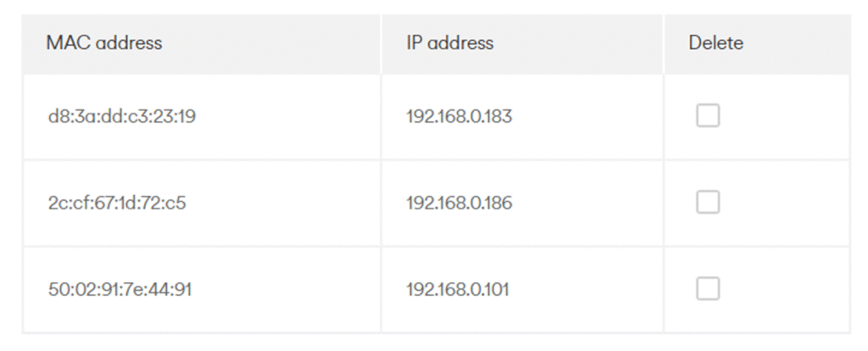Mark device 2c:cf:67:1d:72:c5 for deletion

(708, 203)
